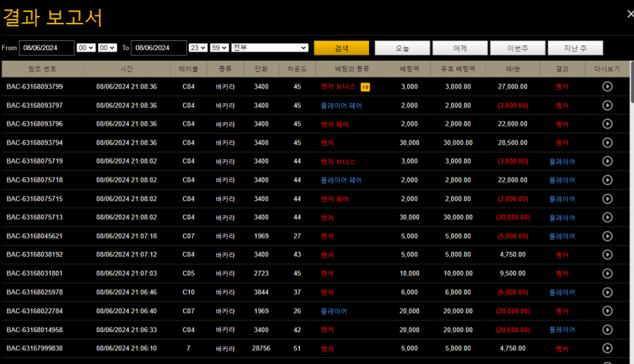The image size is (634, 364).
Task: Sort by 테이블 column header
Action: [x=188, y=69]
